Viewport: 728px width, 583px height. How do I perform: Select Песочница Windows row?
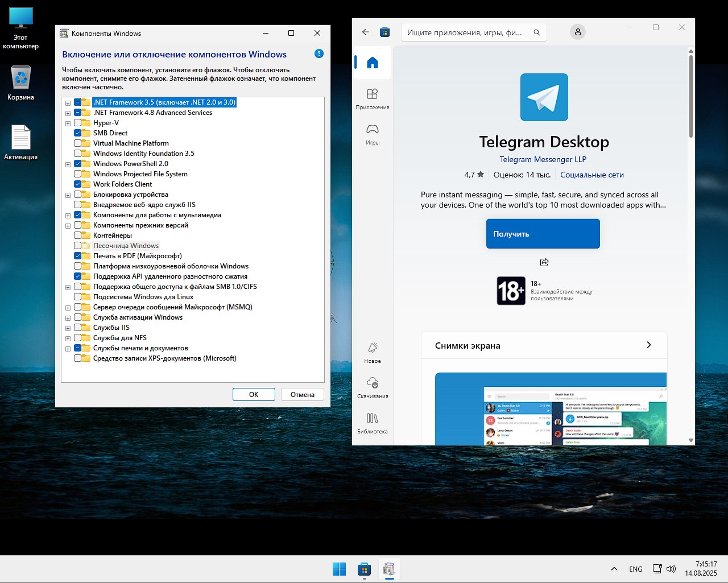[126, 246]
